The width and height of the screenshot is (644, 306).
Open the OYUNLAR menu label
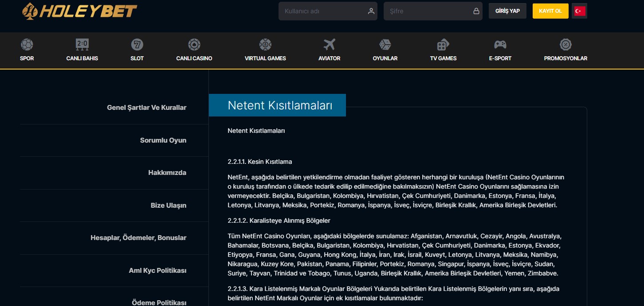[x=385, y=58]
